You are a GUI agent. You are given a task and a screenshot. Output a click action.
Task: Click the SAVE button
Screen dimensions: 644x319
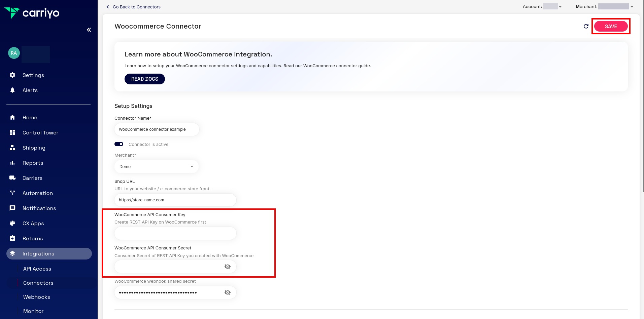point(611,26)
